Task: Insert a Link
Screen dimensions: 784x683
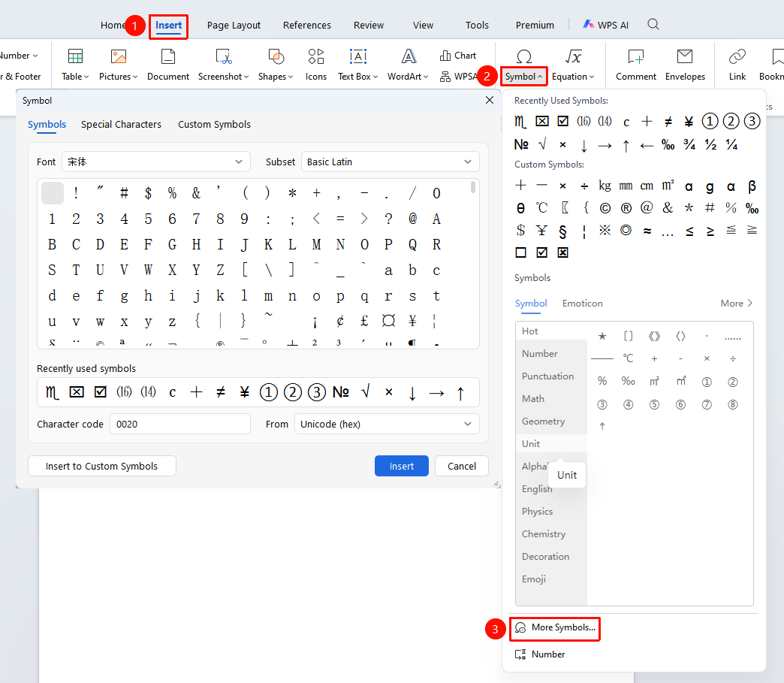Action: pos(737,65)
